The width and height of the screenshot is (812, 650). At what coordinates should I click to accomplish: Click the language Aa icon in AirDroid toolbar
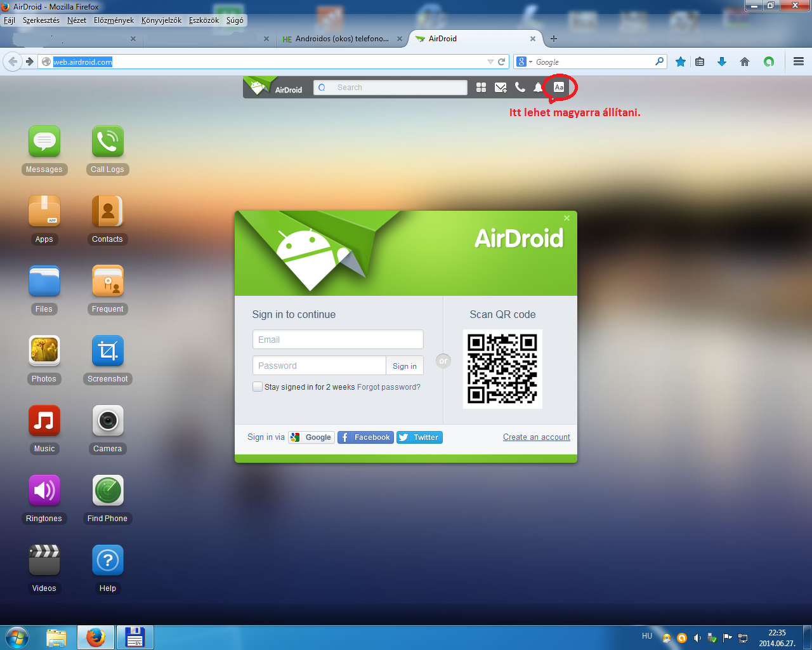(x=559, y=87)
